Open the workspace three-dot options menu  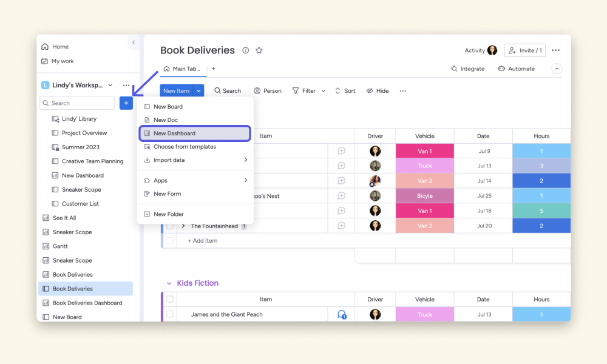point(126,85)
